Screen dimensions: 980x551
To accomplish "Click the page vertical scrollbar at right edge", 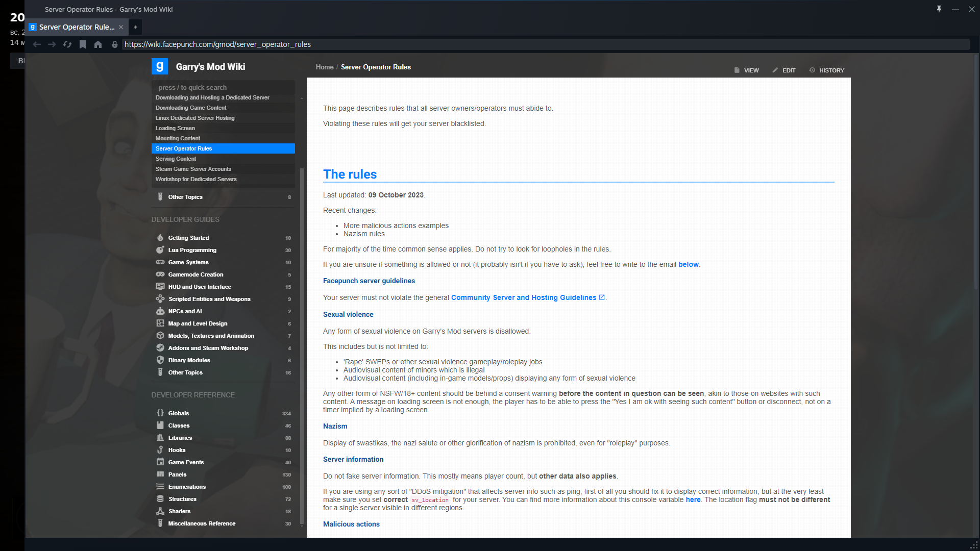I will pos(976,171).
